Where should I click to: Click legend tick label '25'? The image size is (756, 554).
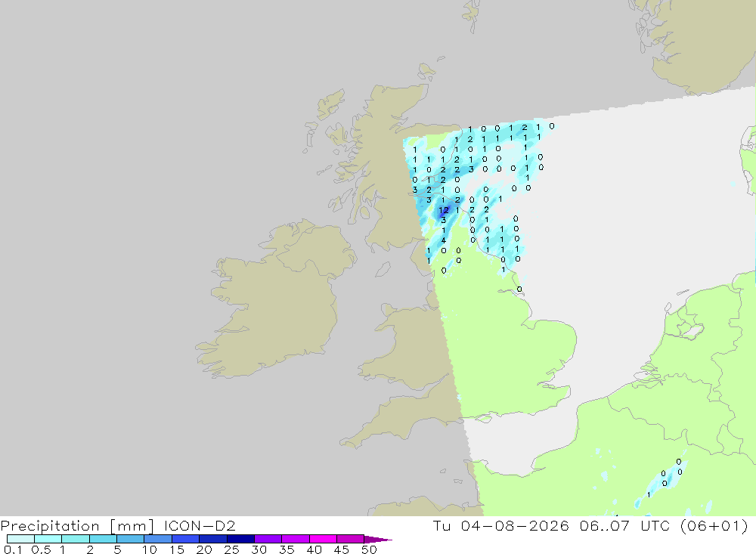pyautogui.click(x=231, y=549)
